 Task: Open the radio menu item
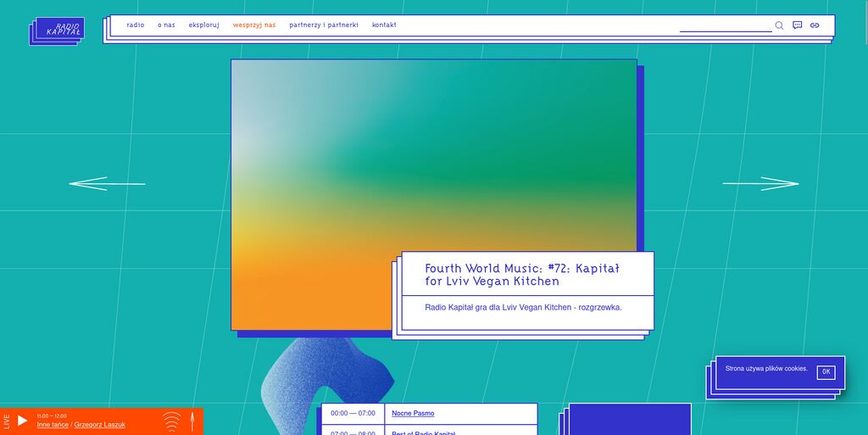point(135,25)
